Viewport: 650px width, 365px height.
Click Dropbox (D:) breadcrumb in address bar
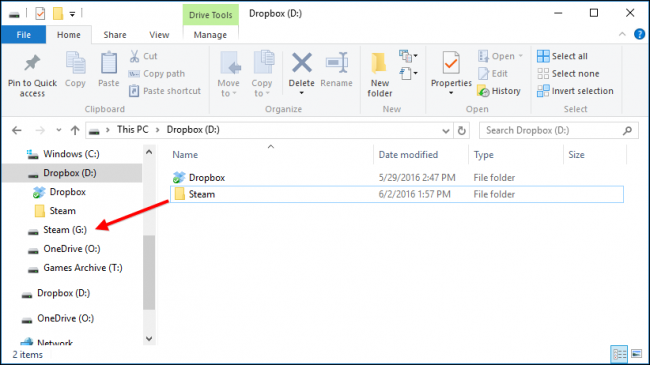(x=193, y=130)
